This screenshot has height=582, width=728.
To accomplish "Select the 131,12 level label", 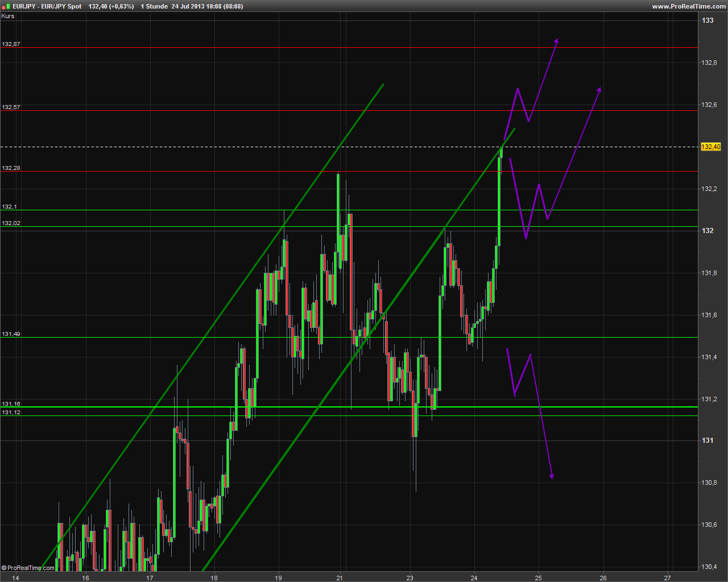I will (11, 412).
